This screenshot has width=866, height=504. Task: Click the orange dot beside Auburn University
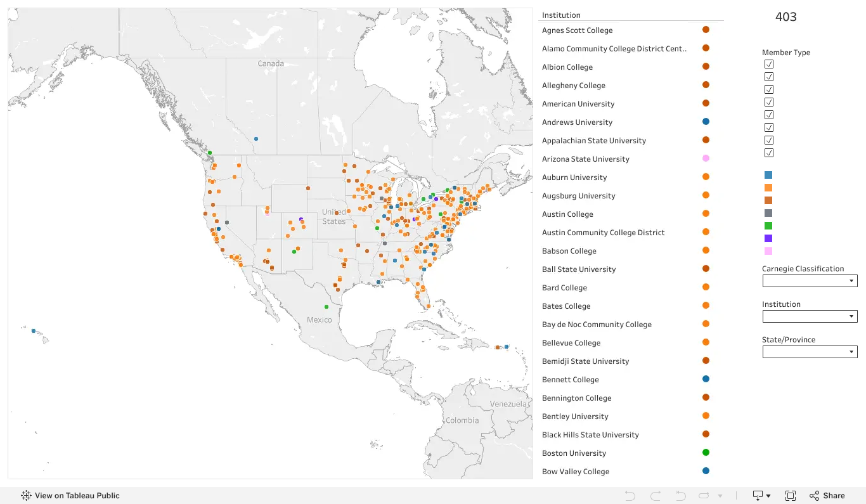point(706,177)
